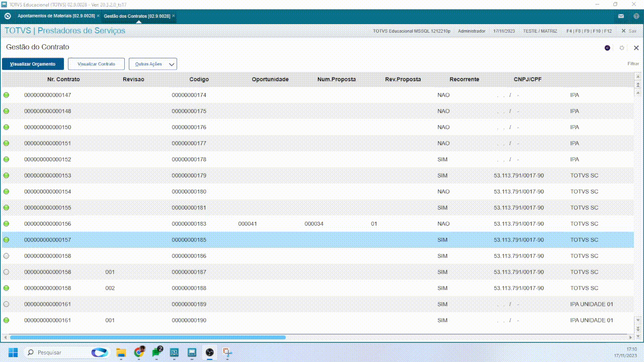The image size is (644, 362).
Task: Select green status circle of code 00000000188
Action: point(7,288)
